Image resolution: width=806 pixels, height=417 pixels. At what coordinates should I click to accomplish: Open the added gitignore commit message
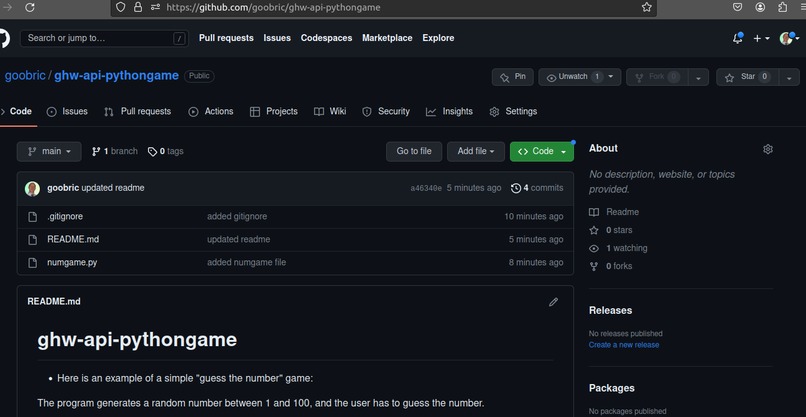237,216
